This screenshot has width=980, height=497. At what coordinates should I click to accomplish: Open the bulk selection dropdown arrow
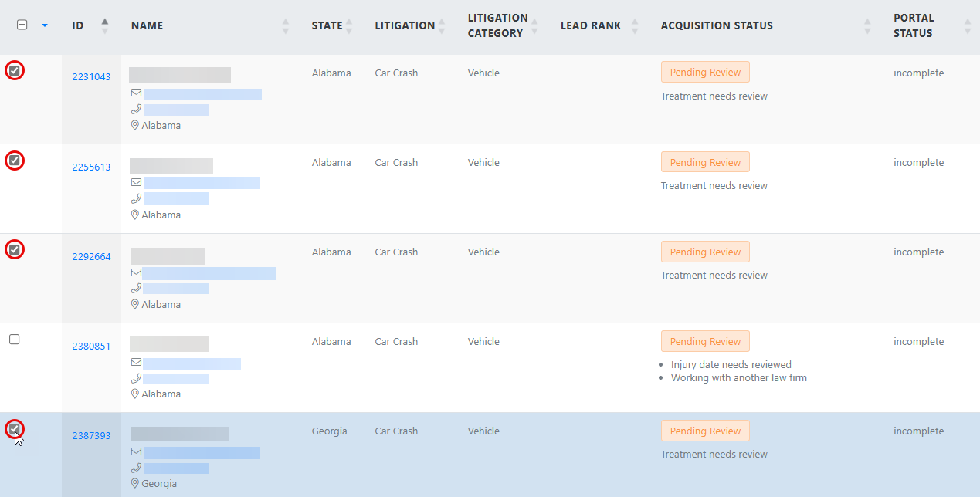tap(45, 25)
